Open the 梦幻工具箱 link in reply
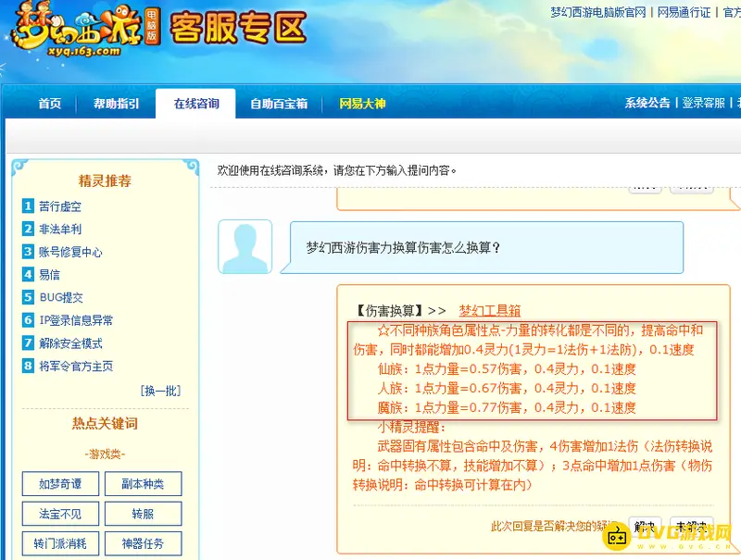The image size is (741, 560). [x=490, y=311]
